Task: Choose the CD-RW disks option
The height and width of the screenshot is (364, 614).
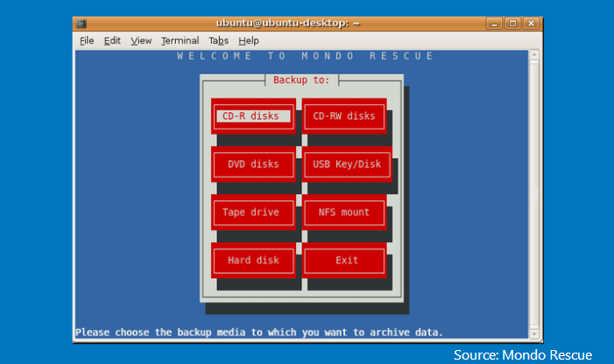Action: coord(343,116)
